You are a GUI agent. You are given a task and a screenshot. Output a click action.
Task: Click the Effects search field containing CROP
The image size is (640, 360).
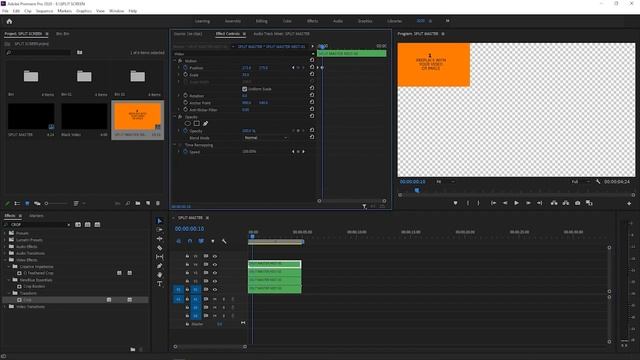click(38, 224)
